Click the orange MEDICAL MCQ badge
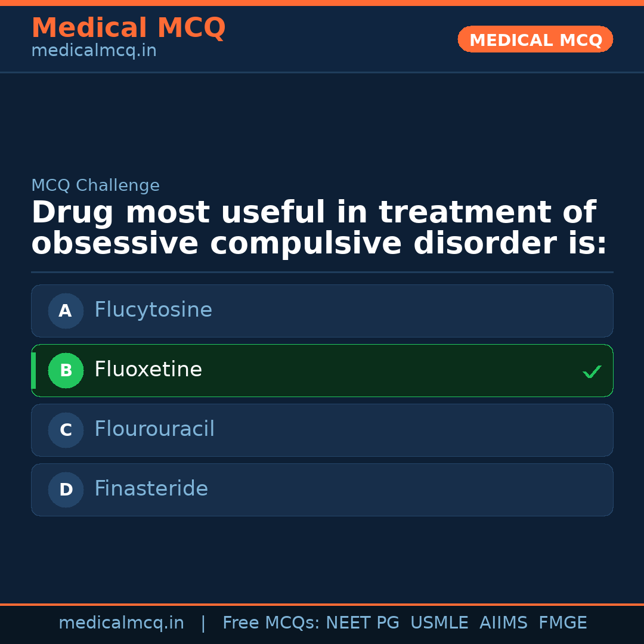The width and height of the screenshot is (644, 644). tap(535, 40)
